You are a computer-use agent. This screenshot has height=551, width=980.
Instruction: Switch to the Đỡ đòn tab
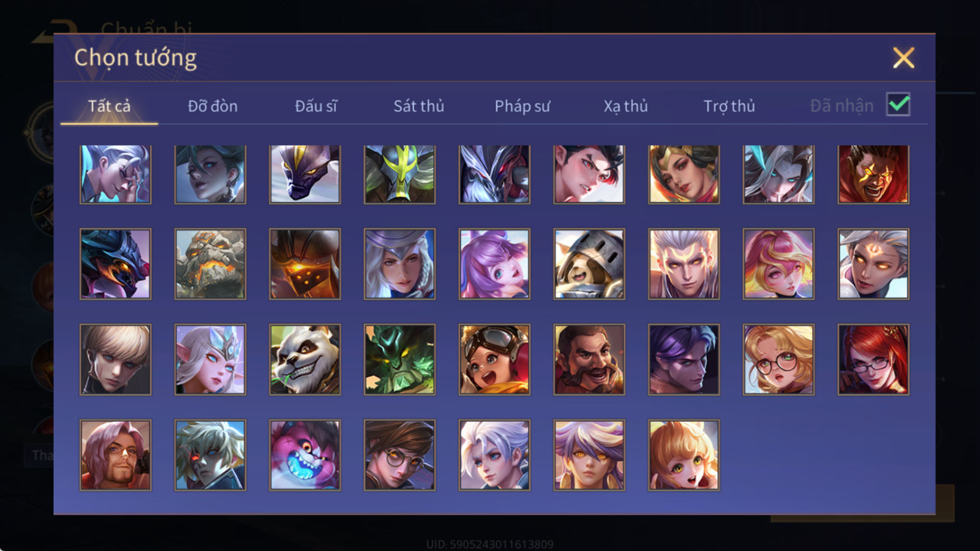pyautogui.click(x=213, y=106)
